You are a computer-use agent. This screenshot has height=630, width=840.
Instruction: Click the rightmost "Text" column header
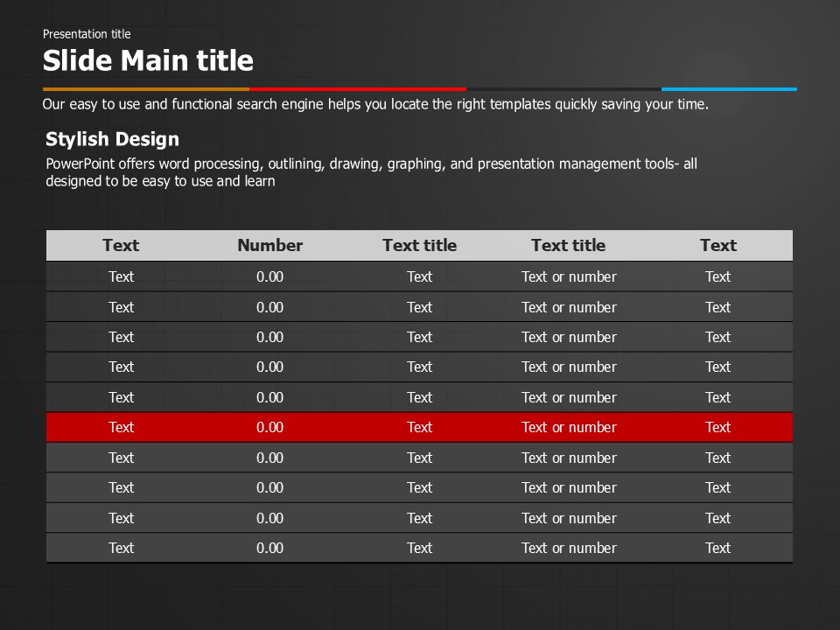pyautogui.click(x=717, y=246)
